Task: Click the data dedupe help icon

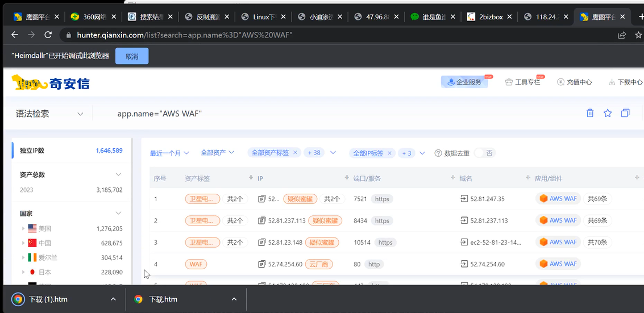Action: point(438,153)
